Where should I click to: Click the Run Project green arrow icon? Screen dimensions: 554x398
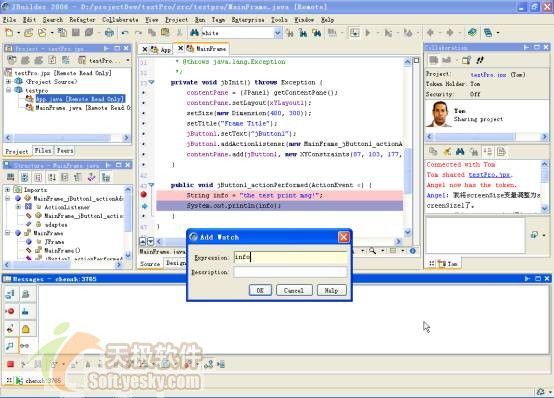(367, 33)
